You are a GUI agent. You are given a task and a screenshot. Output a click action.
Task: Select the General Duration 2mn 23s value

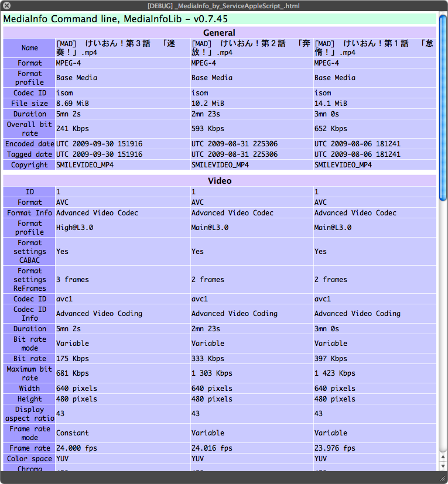click(x=206, y=114)
